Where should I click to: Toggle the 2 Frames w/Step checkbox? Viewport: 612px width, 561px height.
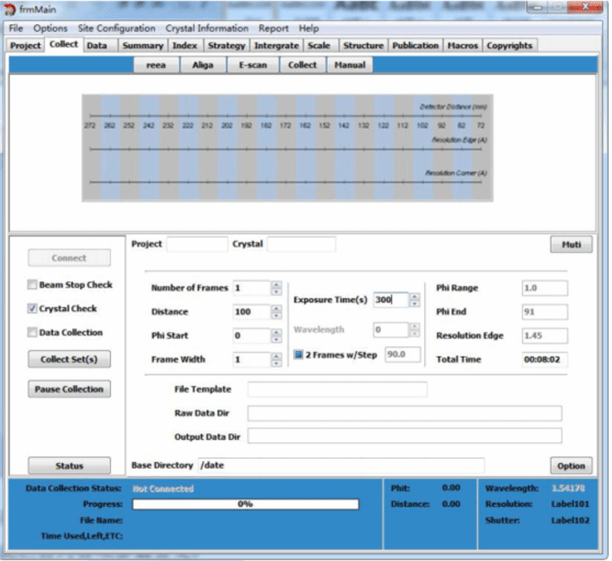tap(299, 355)
